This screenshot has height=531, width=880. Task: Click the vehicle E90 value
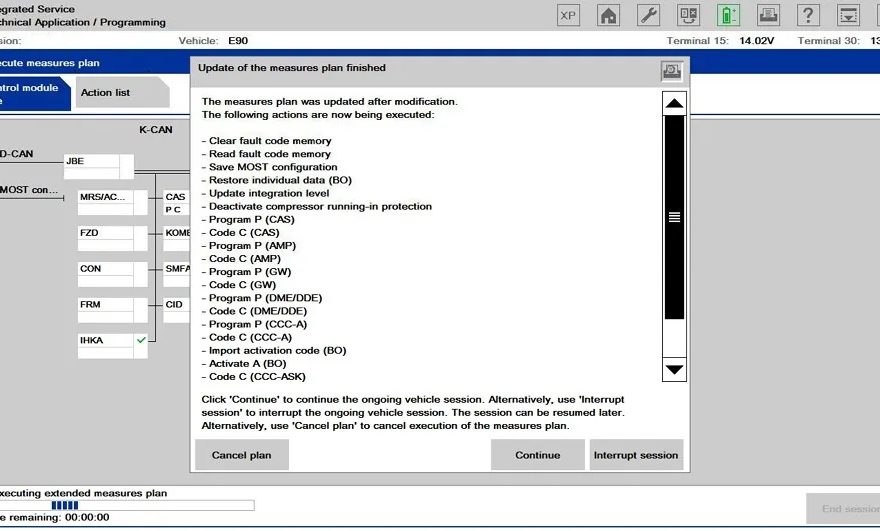coord(238,41)
